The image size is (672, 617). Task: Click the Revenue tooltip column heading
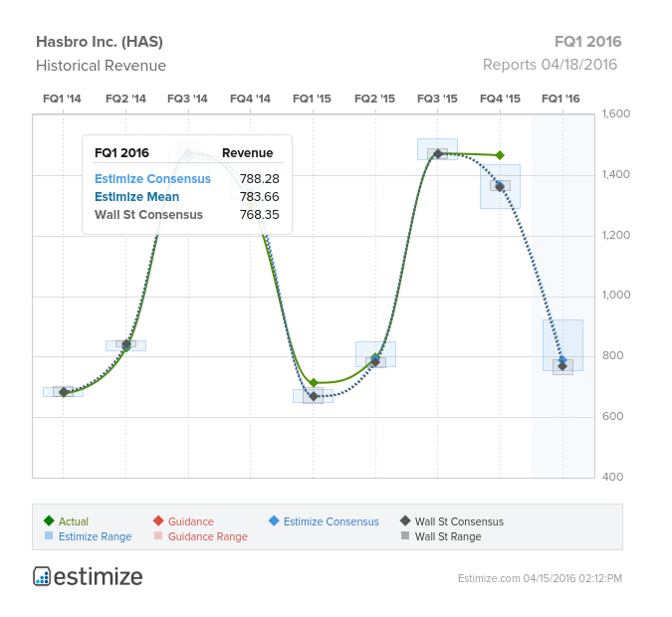[x=247, y=153]
